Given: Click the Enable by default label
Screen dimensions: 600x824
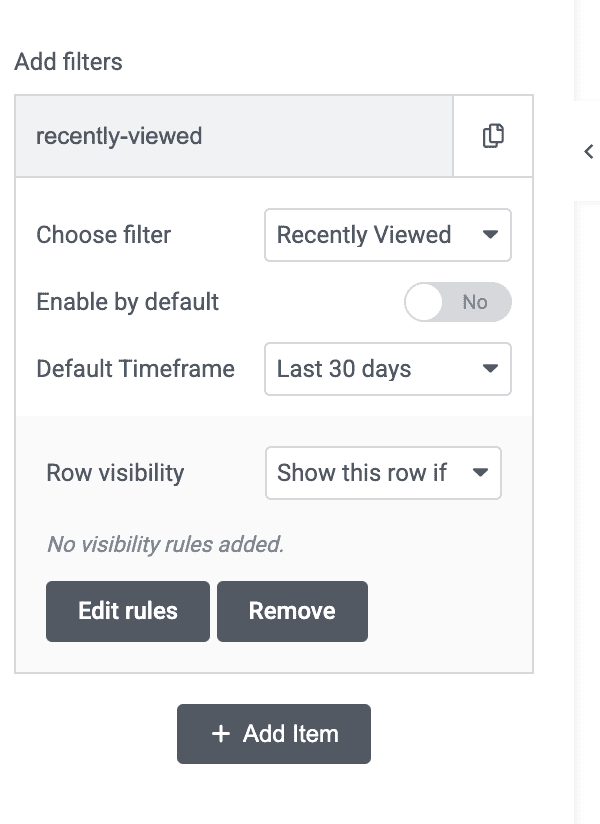Looking at the screenshot, I should click(127, 302).
